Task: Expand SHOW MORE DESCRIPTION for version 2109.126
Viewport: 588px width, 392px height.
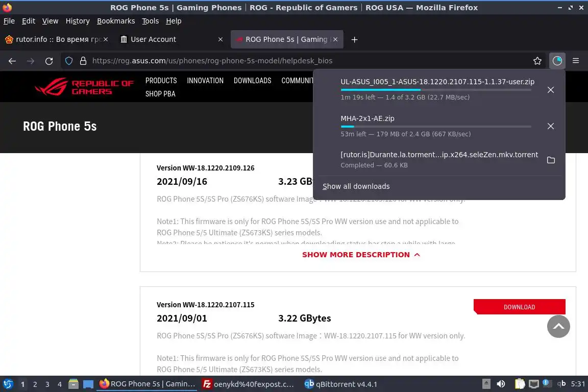Action: (361, 255)
